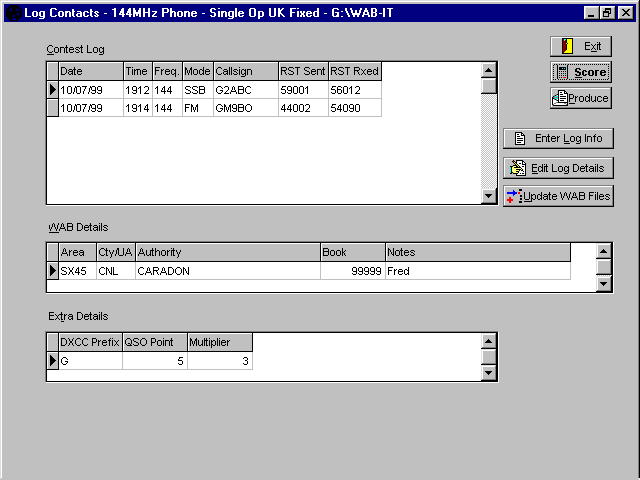
Task: Click QSO Point cell value 5
Action: (x=155, y=360)
